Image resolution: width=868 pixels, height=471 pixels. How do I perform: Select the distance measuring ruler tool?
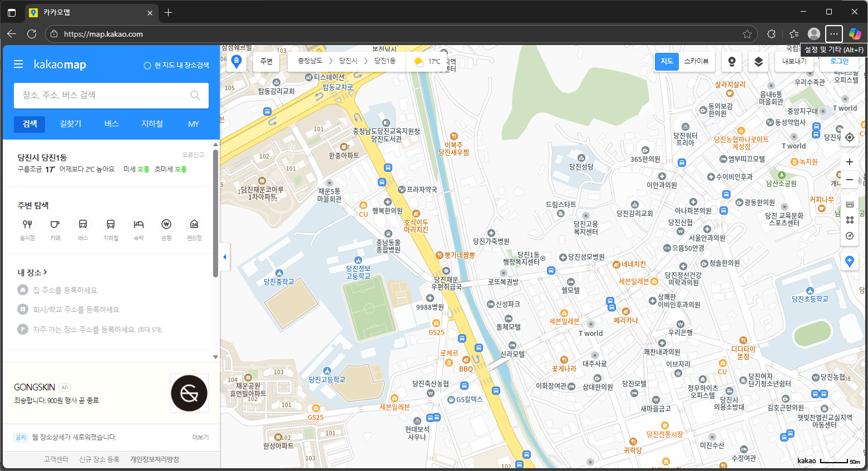coord(850,204)
